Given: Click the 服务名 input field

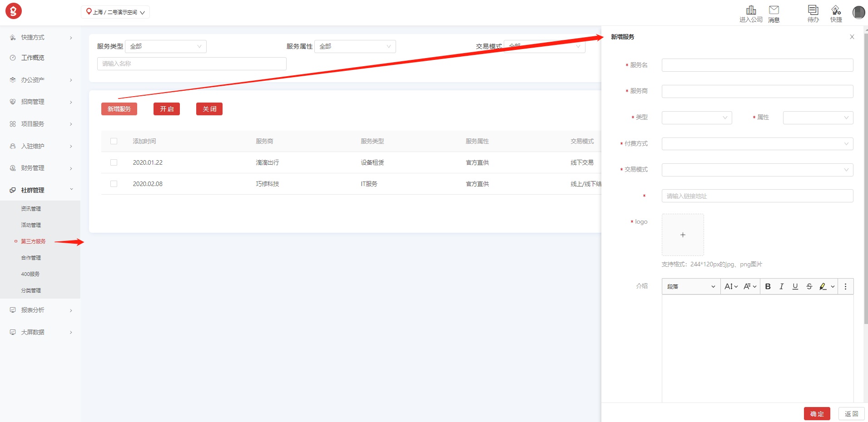Looking at the screenshot, I should pyautogui.click(x=757, y=65).
